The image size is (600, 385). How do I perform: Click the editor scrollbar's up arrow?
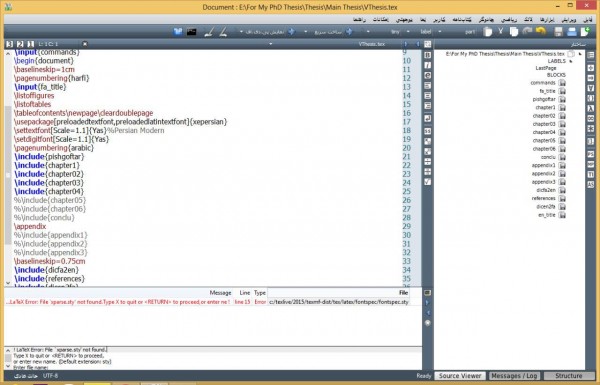(8, 54)
